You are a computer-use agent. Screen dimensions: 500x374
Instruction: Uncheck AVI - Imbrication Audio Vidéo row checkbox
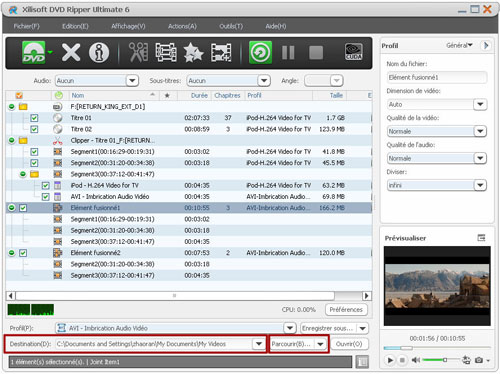[46, 197]
